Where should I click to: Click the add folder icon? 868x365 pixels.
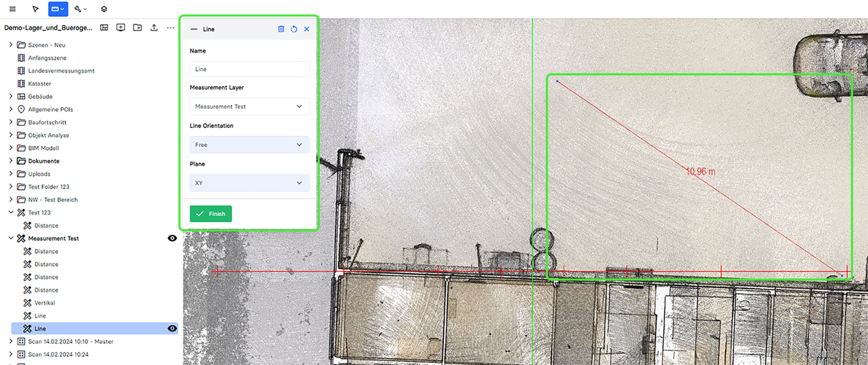click(x=137, y=27)
